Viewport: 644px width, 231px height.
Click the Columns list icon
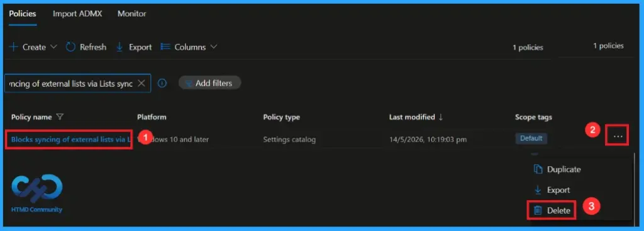[165, 47]
